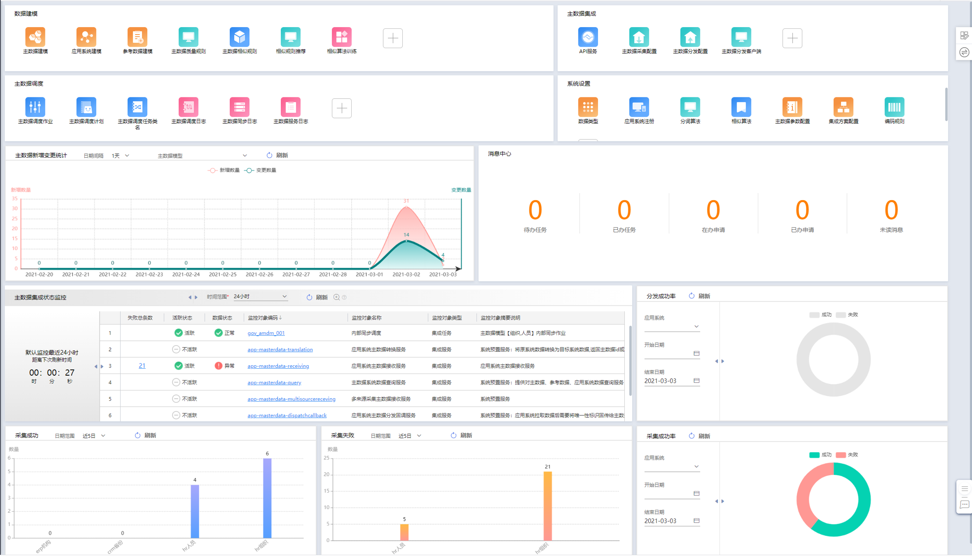The height and width of the screenshot is (560, 972).
Task: Open 主数据调度作业 icon
Action: coord(35,107)
